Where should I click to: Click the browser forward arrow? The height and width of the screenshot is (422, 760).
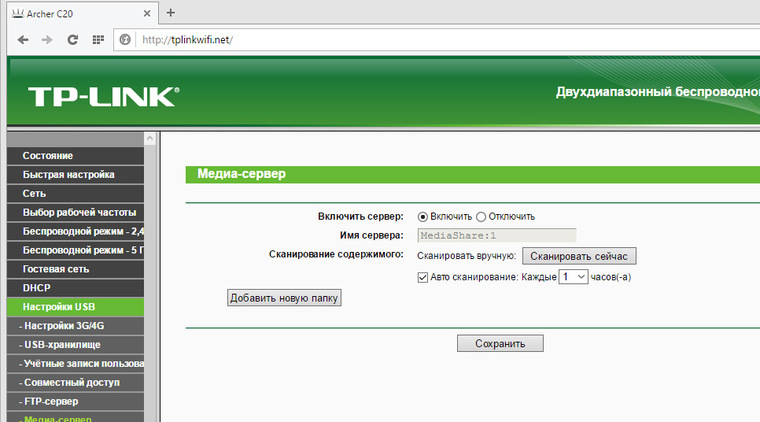coord(47,40)
